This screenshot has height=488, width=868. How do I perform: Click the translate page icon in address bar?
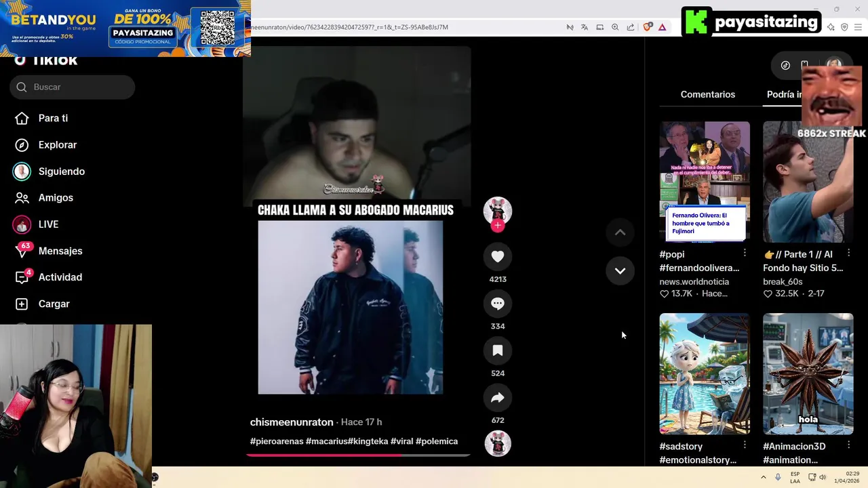click(585, 27)
